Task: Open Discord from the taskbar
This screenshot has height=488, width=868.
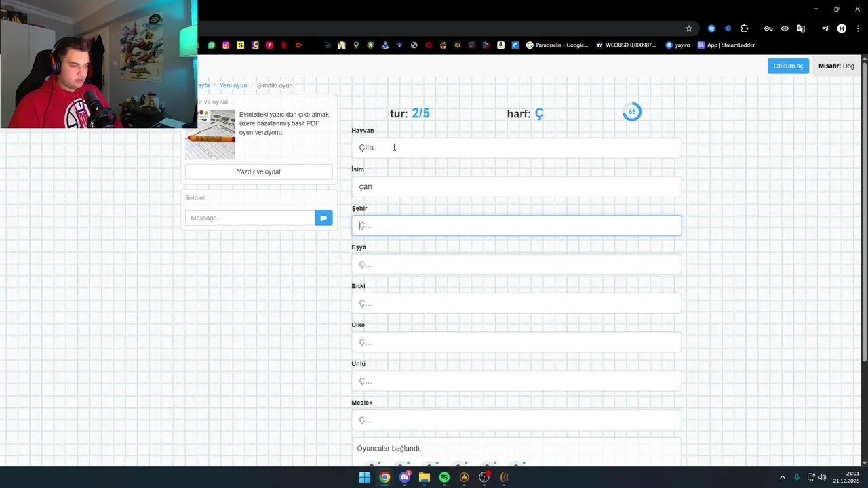Action: coord(405,477)
